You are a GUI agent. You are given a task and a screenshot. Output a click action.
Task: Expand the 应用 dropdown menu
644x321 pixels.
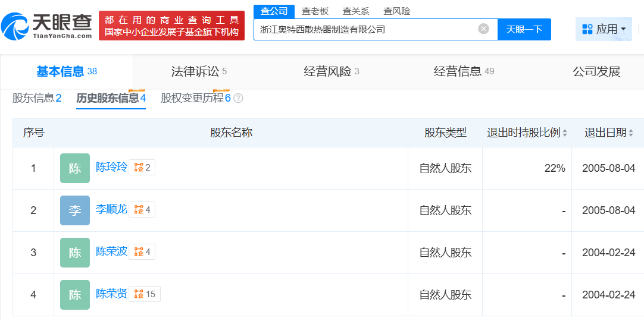(604, 29)
